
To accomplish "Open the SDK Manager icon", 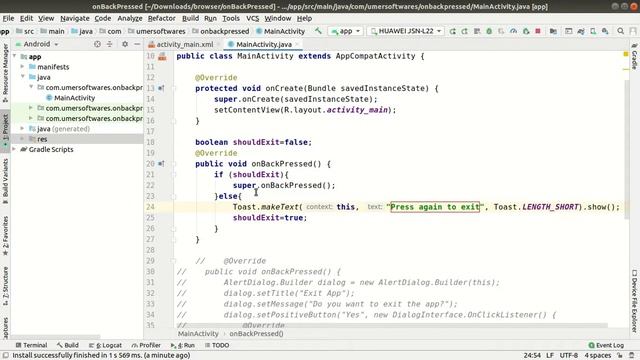I will tap(605, 31).
